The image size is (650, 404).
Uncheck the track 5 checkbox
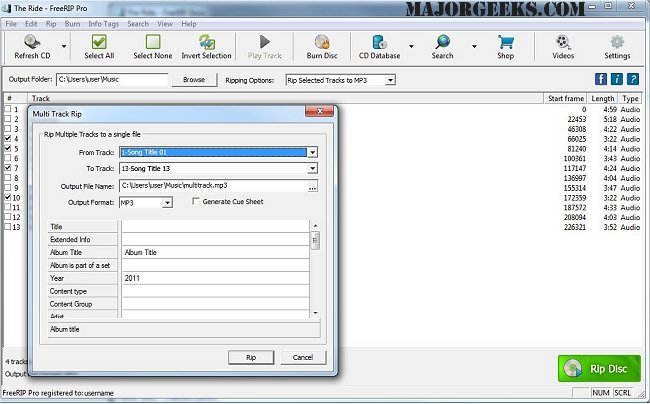[x=7, y=148]
